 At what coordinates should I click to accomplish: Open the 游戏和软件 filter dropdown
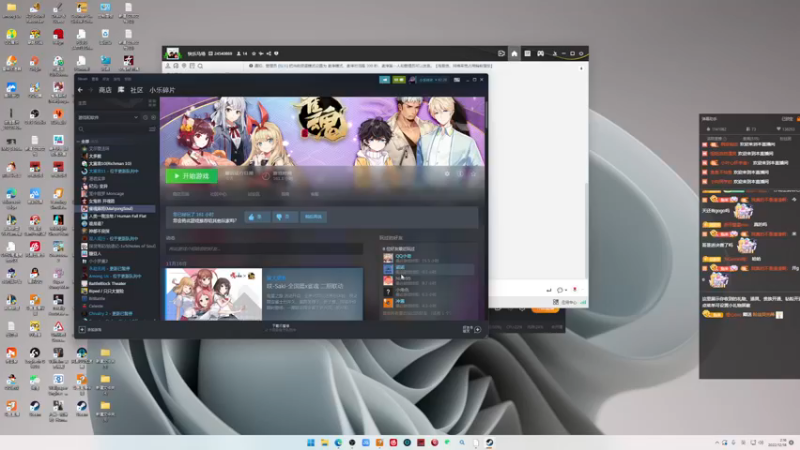pyautogui.click(x=108, y=117)
